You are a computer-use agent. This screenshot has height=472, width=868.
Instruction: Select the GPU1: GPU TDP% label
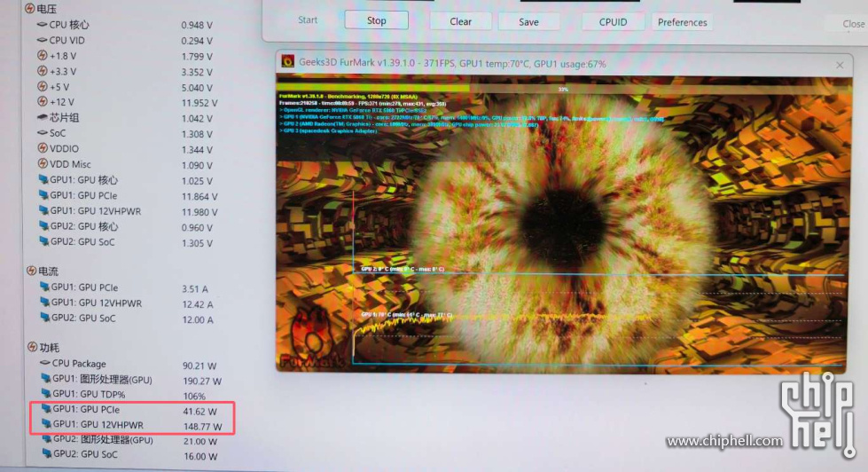[x=90, y=395]
